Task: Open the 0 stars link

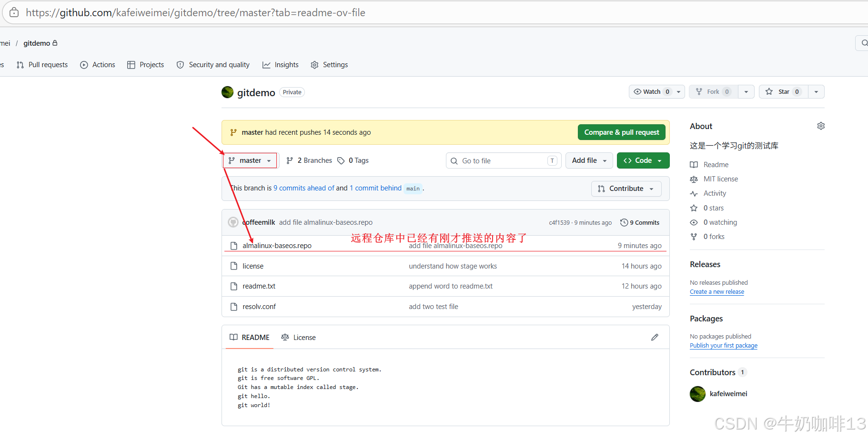Action: (x=707, y=208)
